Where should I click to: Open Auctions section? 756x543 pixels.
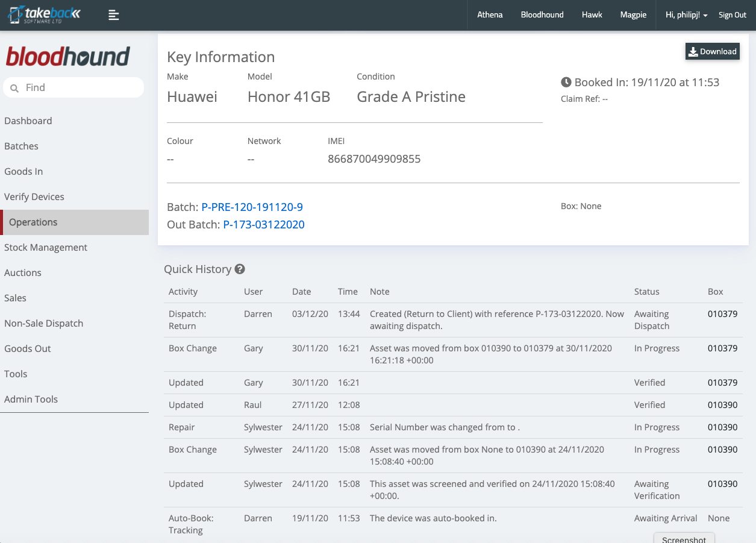coord(23,272)
